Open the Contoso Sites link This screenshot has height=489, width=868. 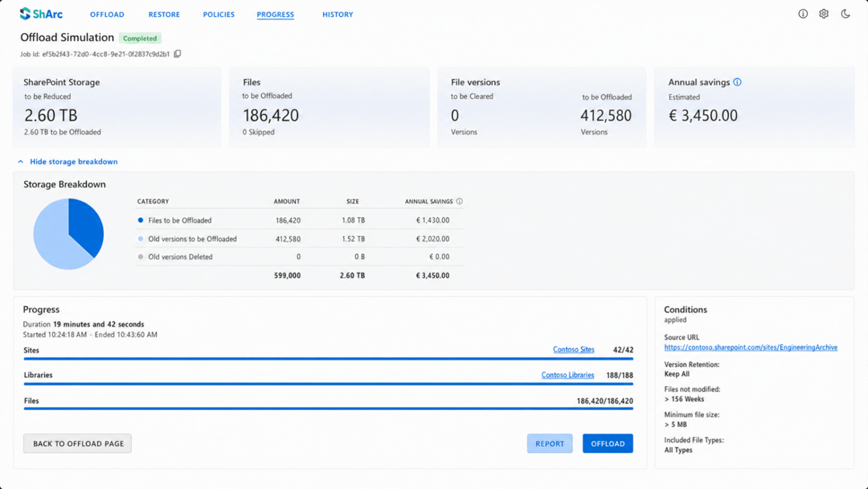click(574, 349)
